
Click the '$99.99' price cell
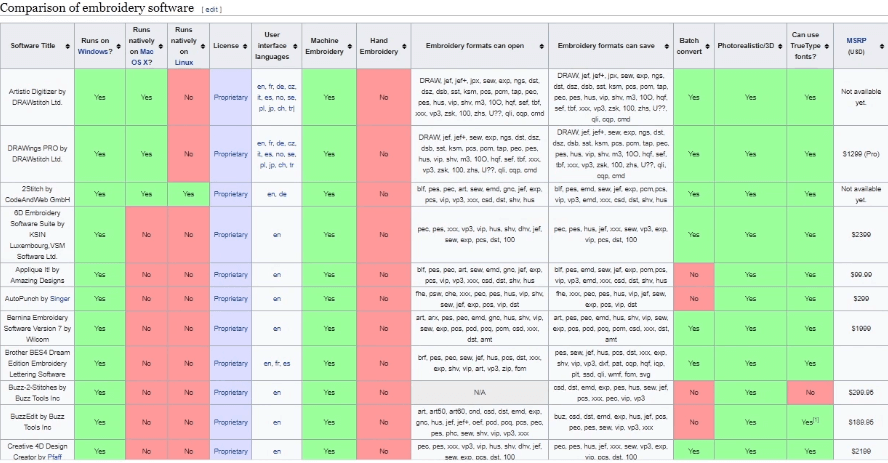pyautogui.click(x=861, y=275)
